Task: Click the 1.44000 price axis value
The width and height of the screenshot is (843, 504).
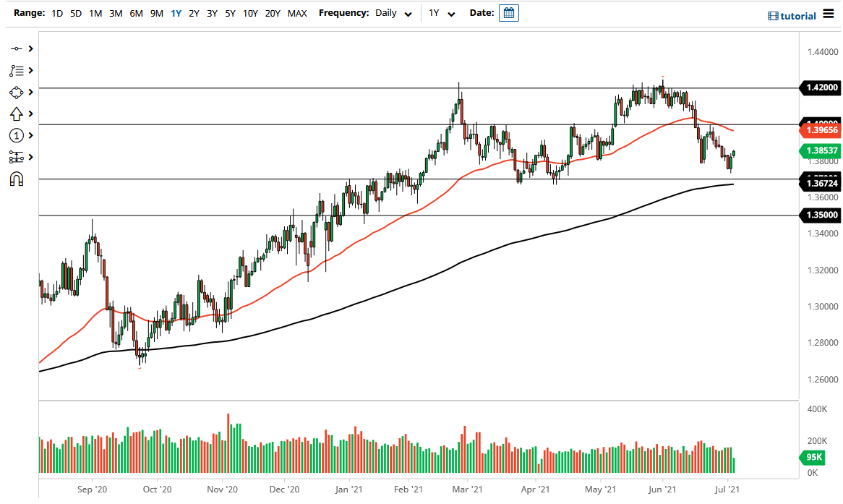Action: tap(823, 52)
